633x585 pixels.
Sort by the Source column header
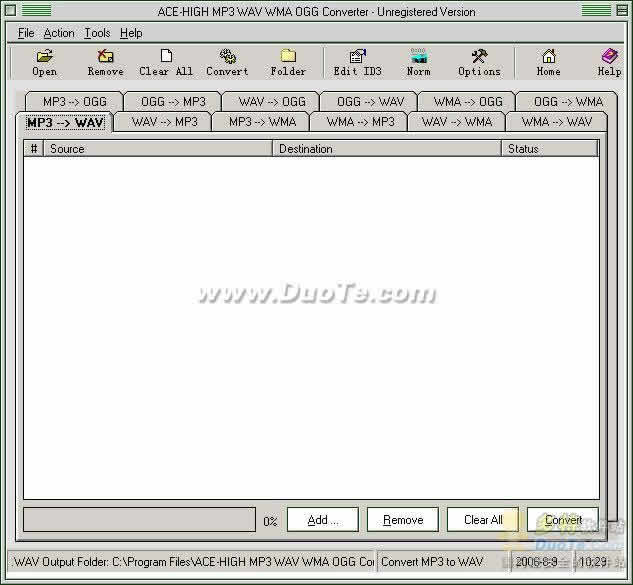tap(158, 149)
